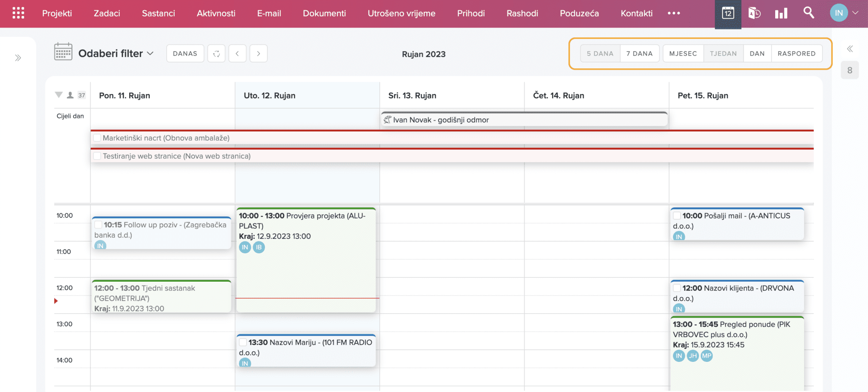Open the bar chart reports icon
This screenshot has width=868, height=392.
(781, 13)
